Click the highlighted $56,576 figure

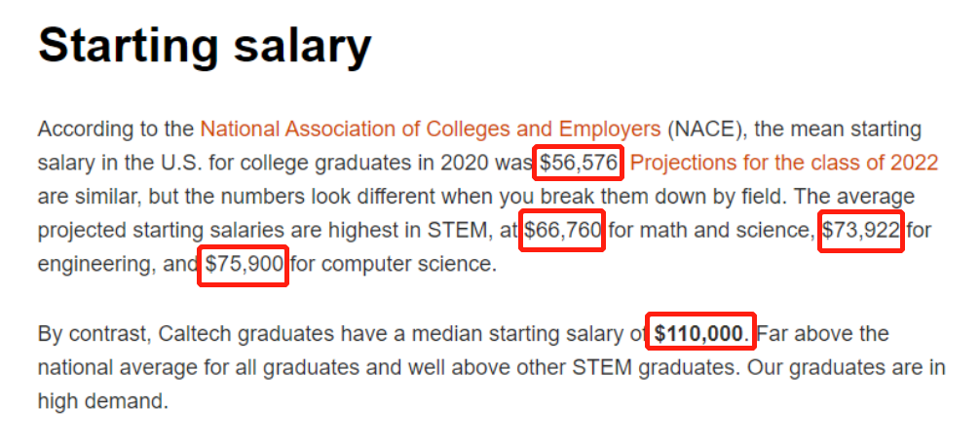pyautogui.click(x=579, y=163)
